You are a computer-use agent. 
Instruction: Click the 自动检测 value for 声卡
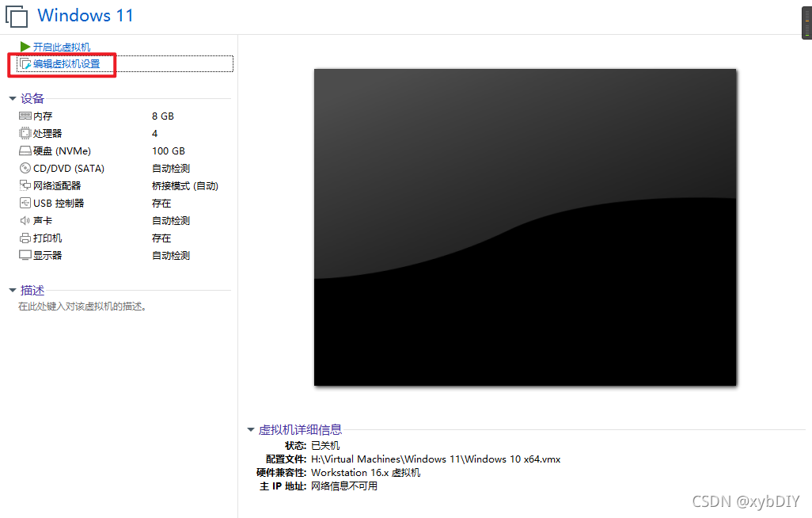point(171,220)
